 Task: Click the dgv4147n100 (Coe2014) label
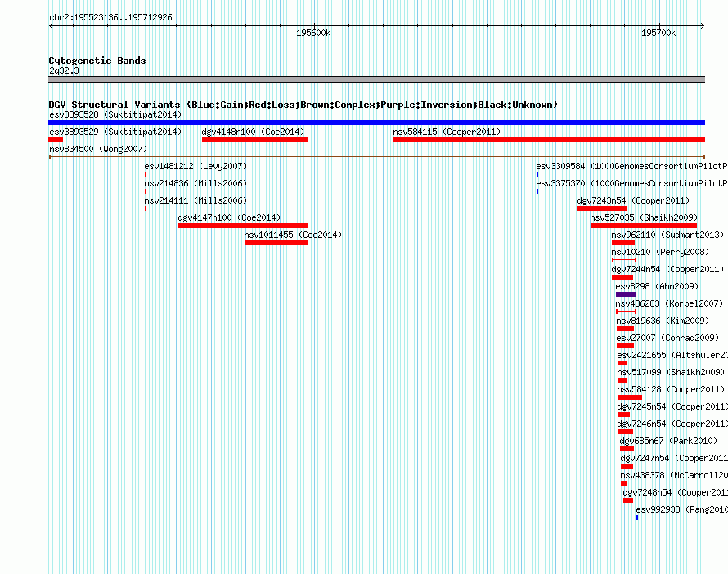229,217
